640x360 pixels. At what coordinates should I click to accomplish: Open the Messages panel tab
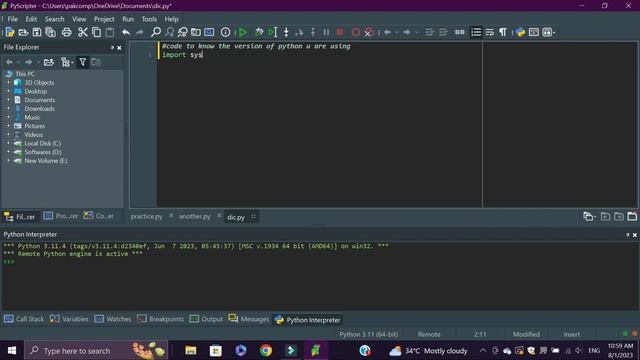(x=249, y=319)
